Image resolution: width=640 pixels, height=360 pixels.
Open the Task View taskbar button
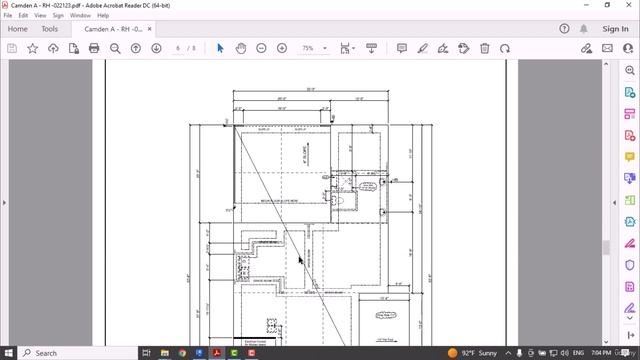click(x=147, y=353)
